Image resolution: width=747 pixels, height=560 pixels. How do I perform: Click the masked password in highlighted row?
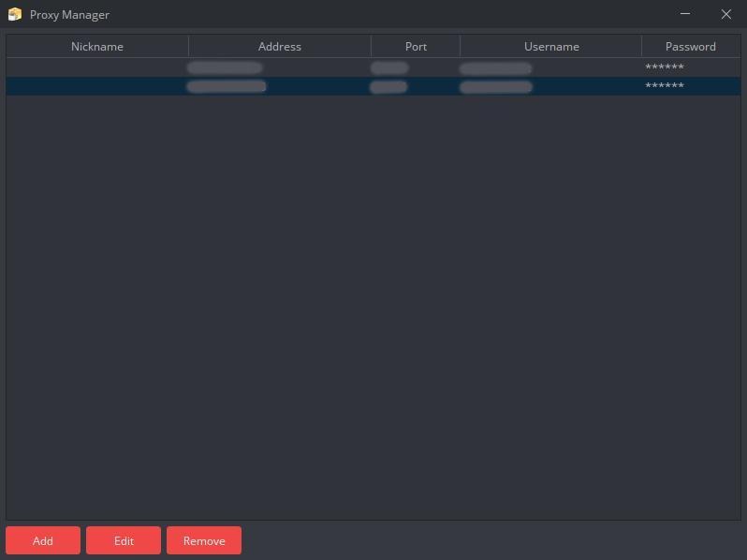click(x=665, y=86)
